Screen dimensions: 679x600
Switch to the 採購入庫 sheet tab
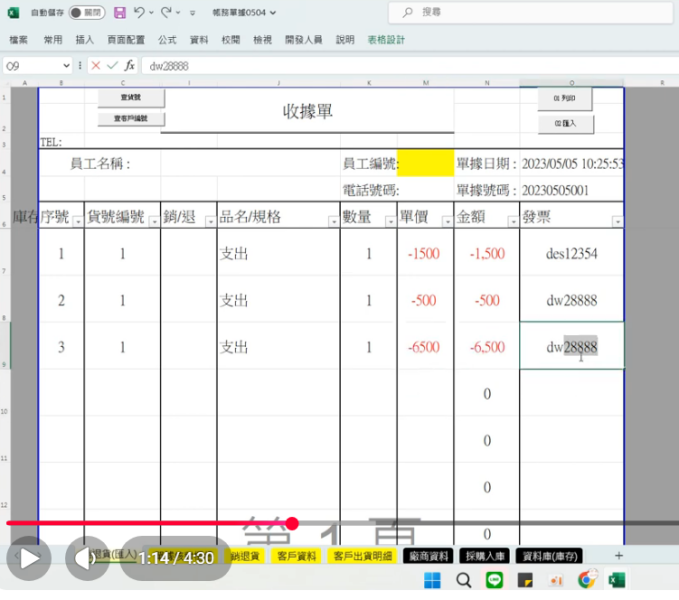point(485,556)
